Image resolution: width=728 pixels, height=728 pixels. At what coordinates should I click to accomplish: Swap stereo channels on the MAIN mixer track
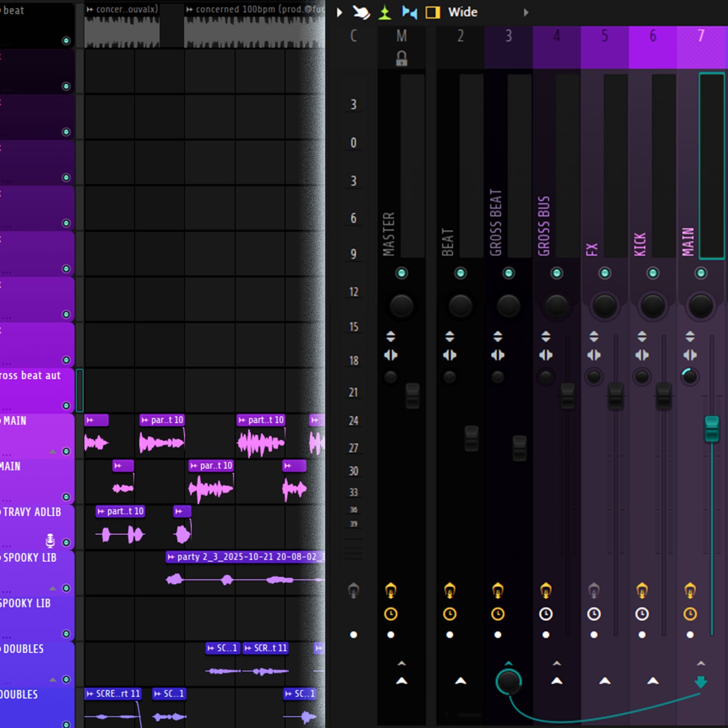click(x=690, y=355)
